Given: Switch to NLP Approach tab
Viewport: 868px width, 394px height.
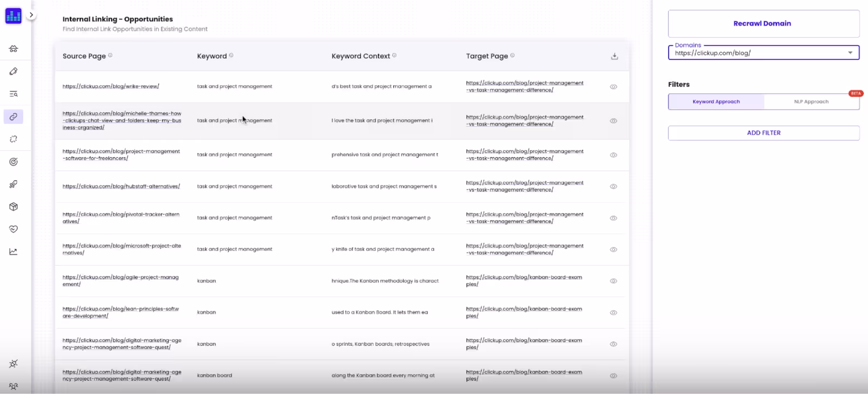Looking at the screenshot, I should coord(811,102).
